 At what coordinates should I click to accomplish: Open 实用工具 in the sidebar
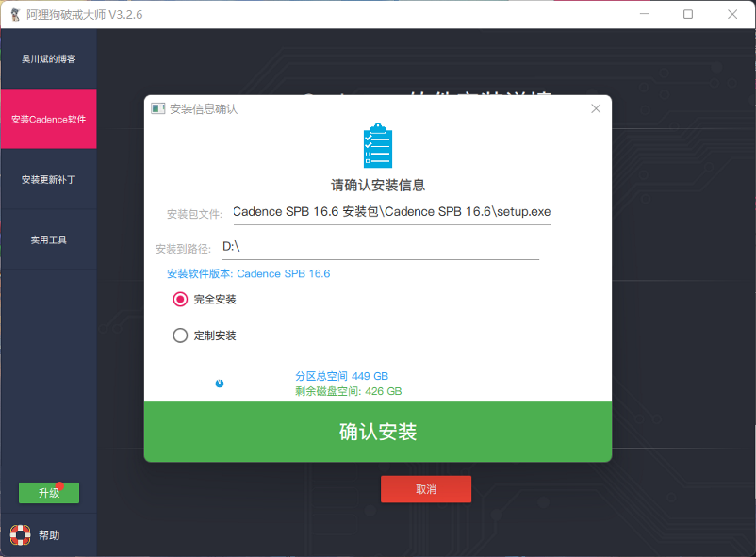[49, 239]
